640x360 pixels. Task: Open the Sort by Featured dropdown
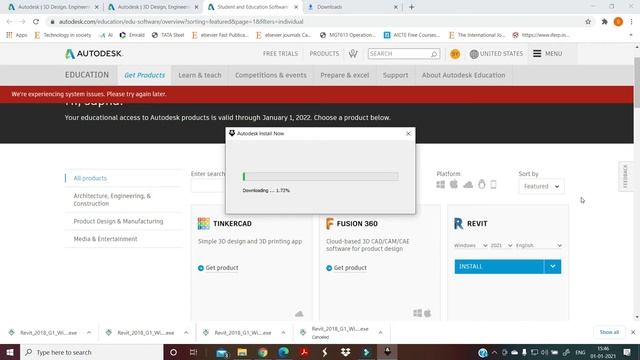[541, 186]
